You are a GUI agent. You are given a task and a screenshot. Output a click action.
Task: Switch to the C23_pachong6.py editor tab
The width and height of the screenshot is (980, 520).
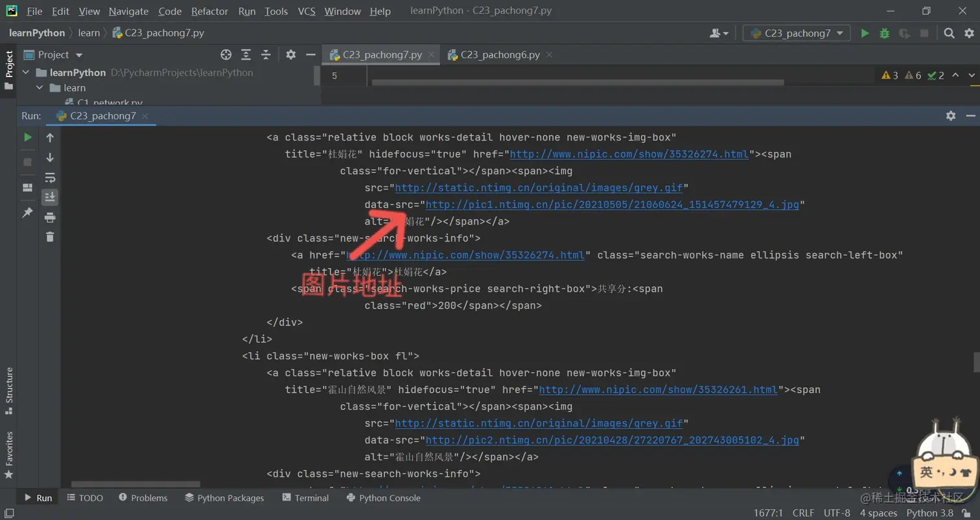(x=500, y=55)
